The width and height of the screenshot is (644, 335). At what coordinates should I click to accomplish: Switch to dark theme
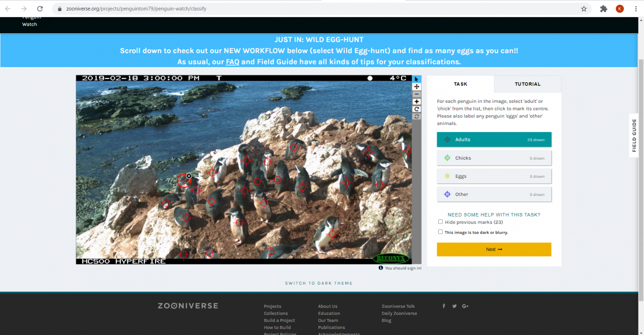coord(319,283)
